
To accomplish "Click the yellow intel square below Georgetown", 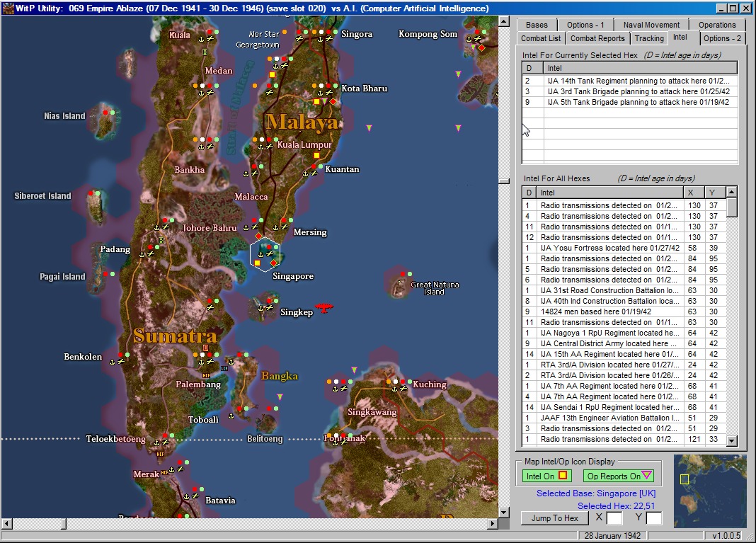I will coord(273,75).
